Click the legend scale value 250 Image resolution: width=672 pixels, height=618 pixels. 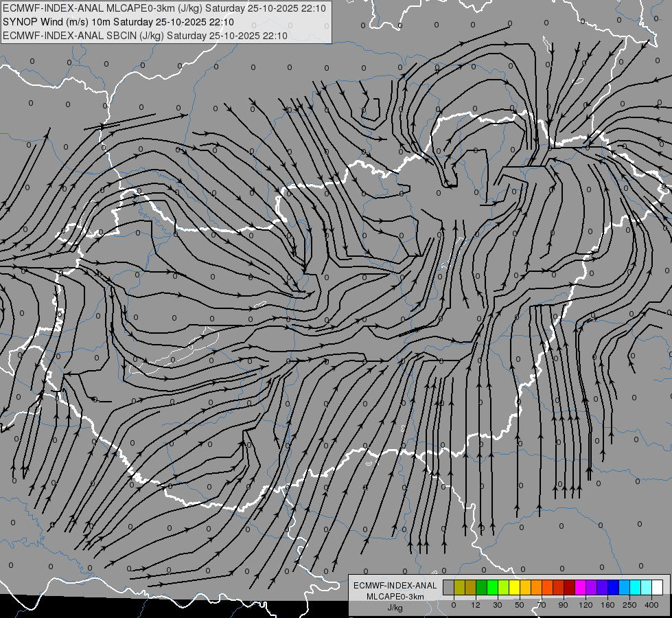629,605
